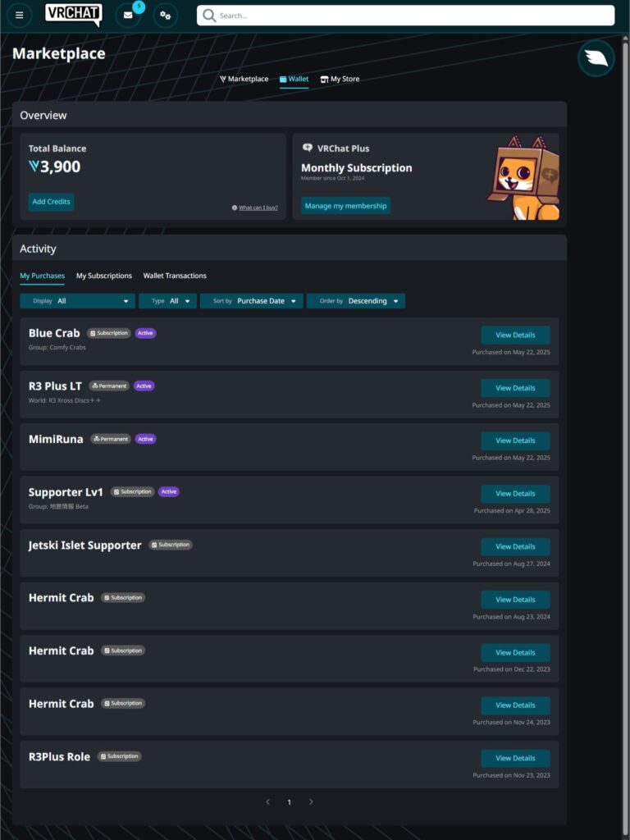630x840 pixels.
Task: Click the Group: Comfy Crabs text
Action: 57,347
